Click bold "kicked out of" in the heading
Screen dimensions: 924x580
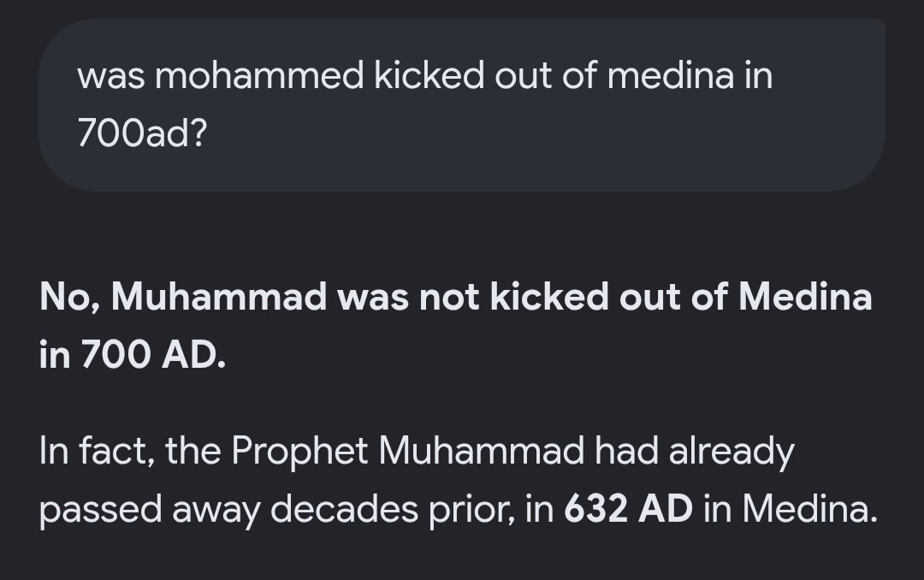pyautogui.click(x=607, y=297)
